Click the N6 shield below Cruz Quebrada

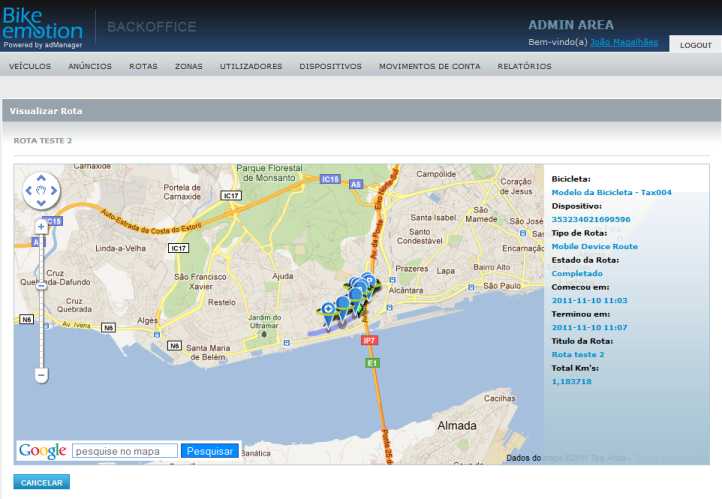(26, 319)
